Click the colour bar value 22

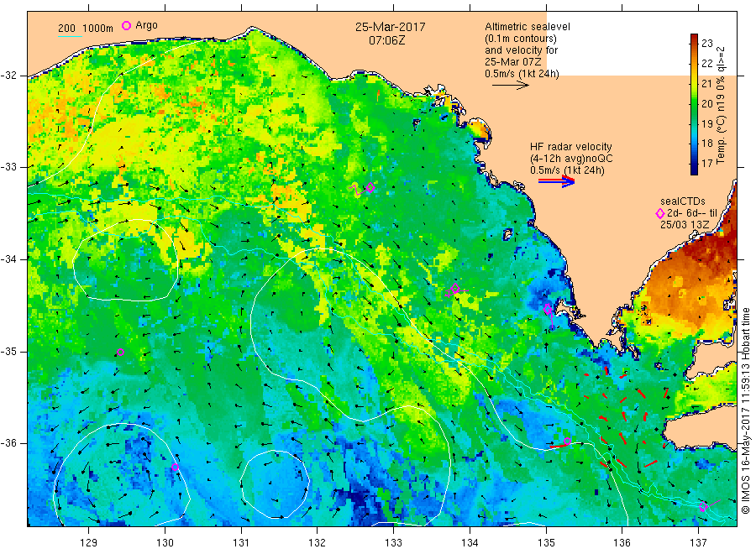click(706, 64)
